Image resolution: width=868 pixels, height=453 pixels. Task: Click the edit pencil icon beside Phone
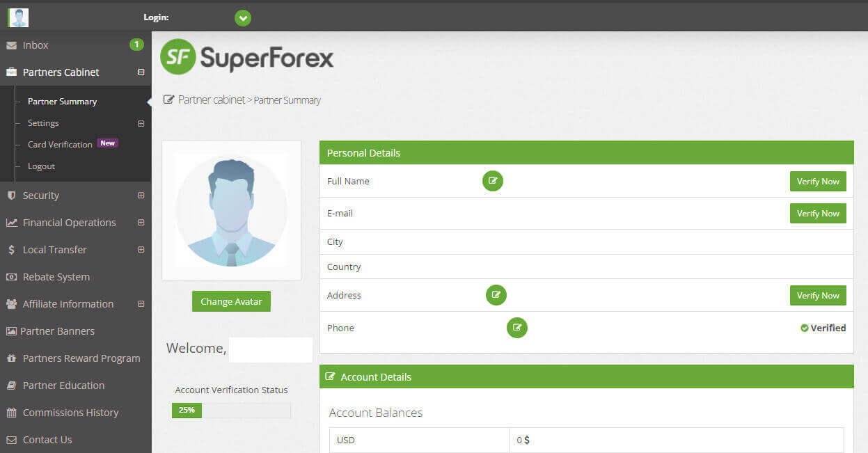click(517, 328)
